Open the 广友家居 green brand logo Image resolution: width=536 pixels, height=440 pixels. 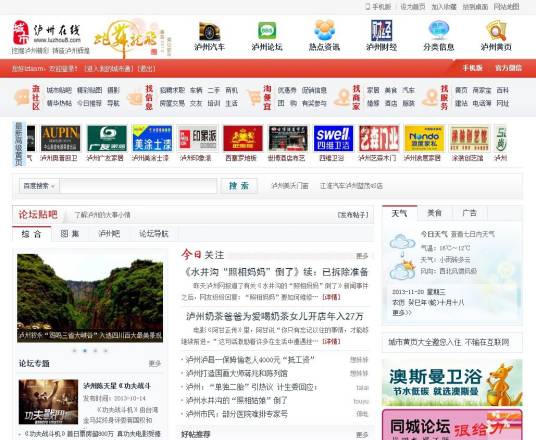107,138
